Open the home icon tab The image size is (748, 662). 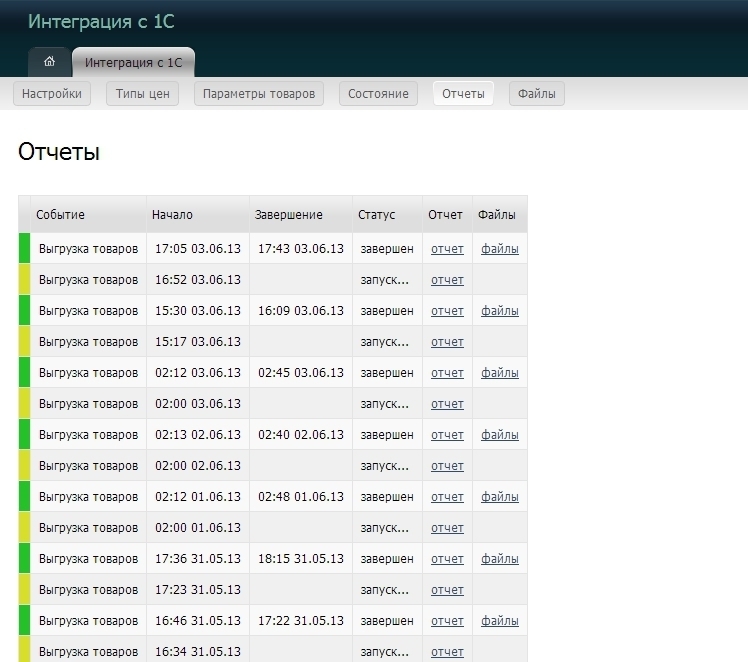(x=50, y=62)
